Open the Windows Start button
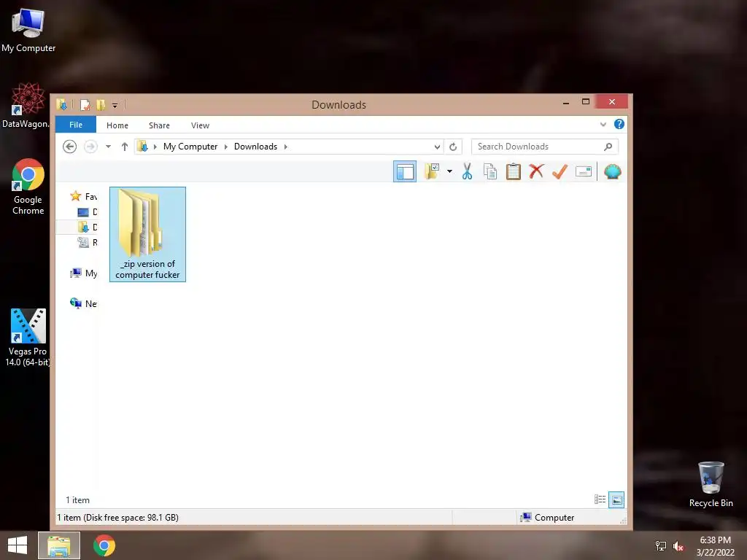The width and height of the screenshot is (747, 560). click(18, 545)
